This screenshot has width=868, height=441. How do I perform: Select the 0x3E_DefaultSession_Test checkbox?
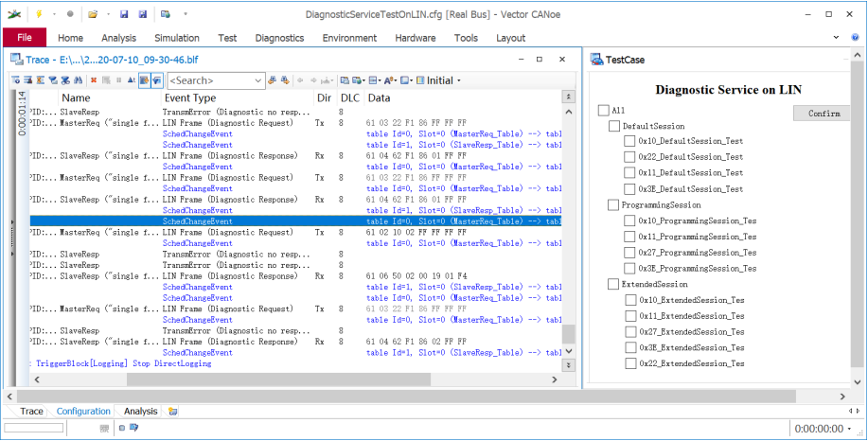(x=629, y=188)
